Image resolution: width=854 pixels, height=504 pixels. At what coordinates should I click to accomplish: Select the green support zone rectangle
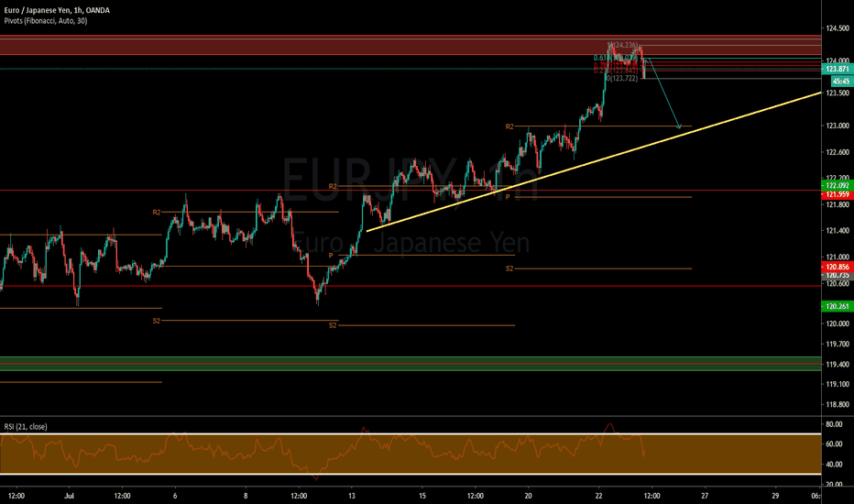(411, 364)
